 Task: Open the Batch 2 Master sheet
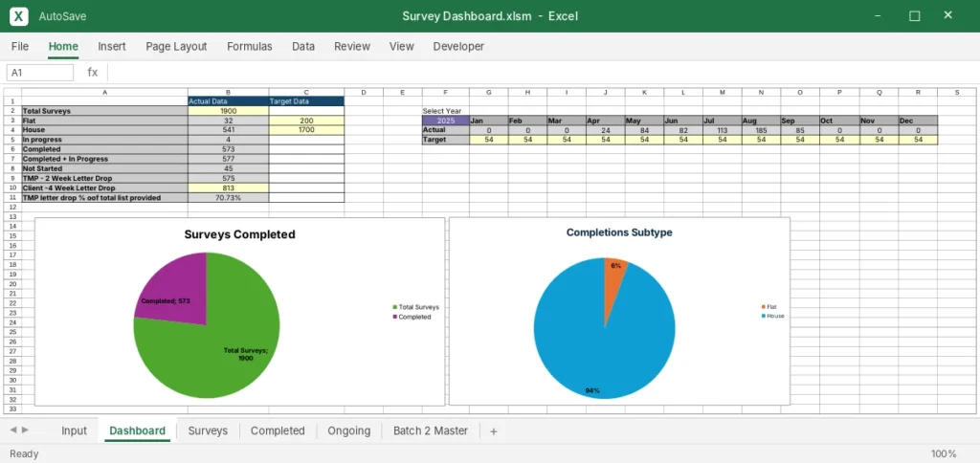point(431,430)
